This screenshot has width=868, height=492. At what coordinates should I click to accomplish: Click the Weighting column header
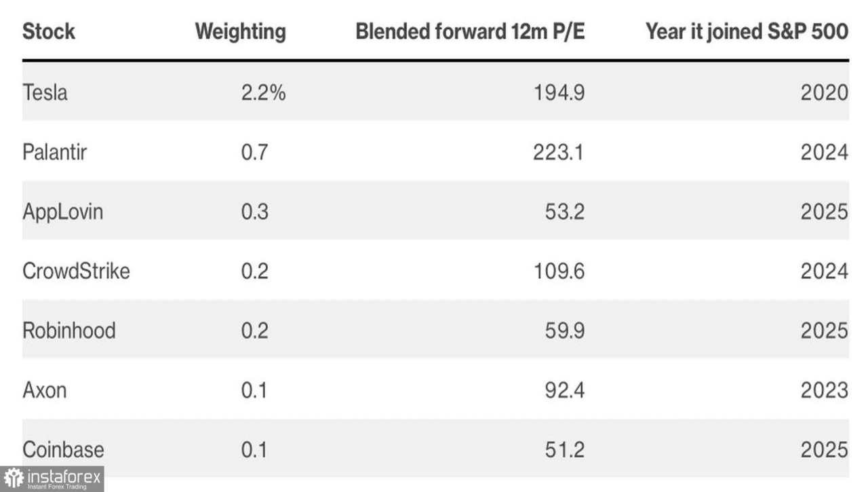coord(240,31)
